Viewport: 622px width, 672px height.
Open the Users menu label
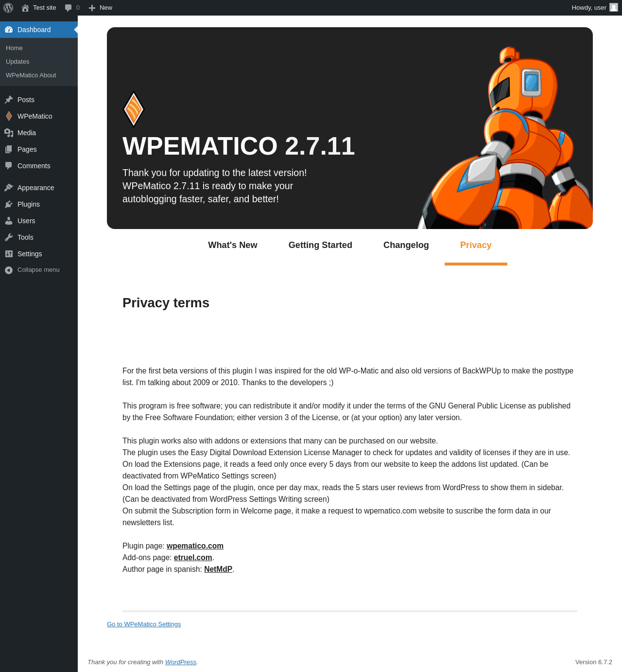(26, 221)
